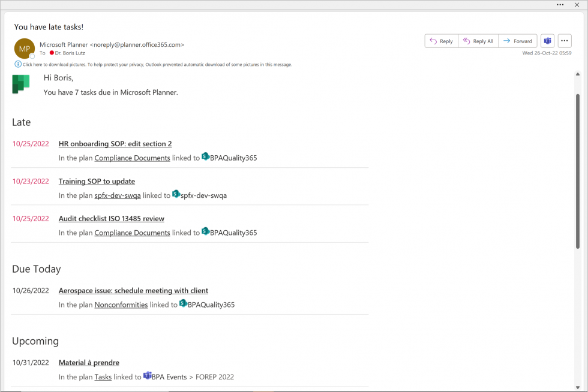Forward this email
The height and width of the screenshot is (392, 588).
pos(518,41)
